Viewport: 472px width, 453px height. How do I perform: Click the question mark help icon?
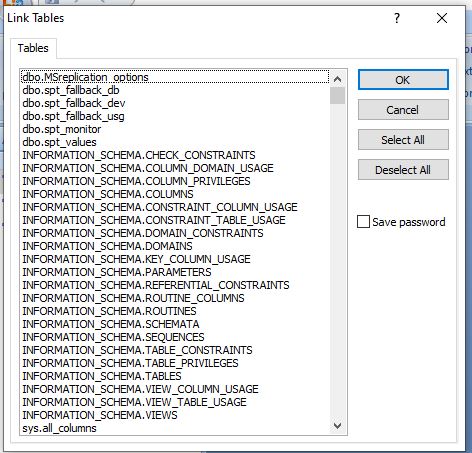point(397,18)
